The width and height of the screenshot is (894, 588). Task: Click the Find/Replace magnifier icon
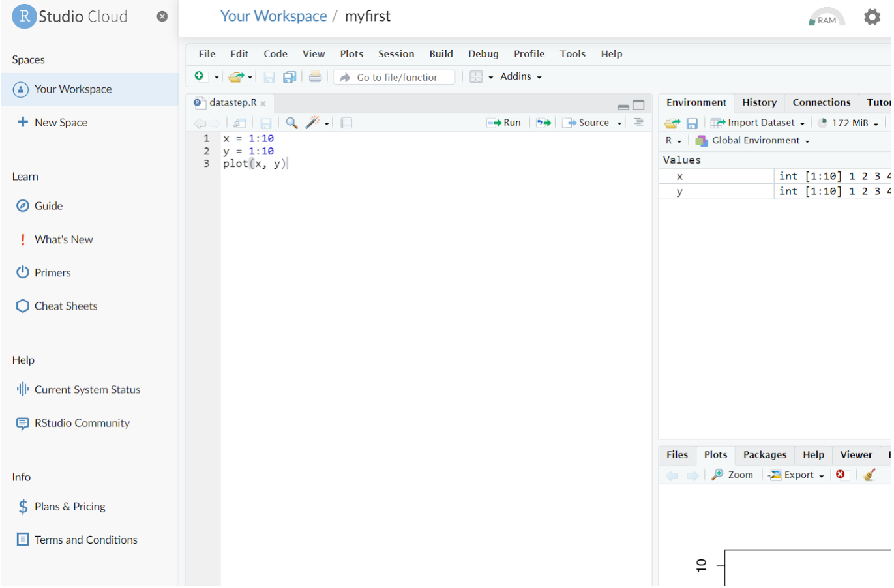(291, 123)
